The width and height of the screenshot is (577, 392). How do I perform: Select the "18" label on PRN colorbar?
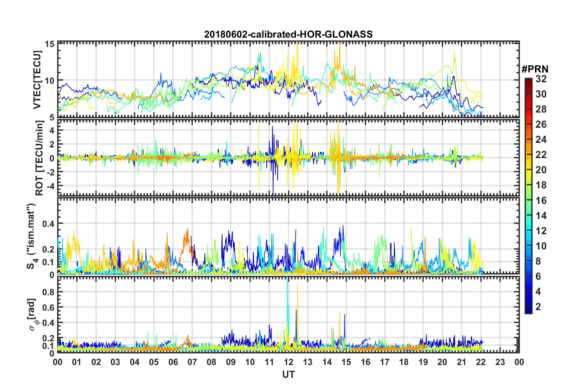point(541,185)
